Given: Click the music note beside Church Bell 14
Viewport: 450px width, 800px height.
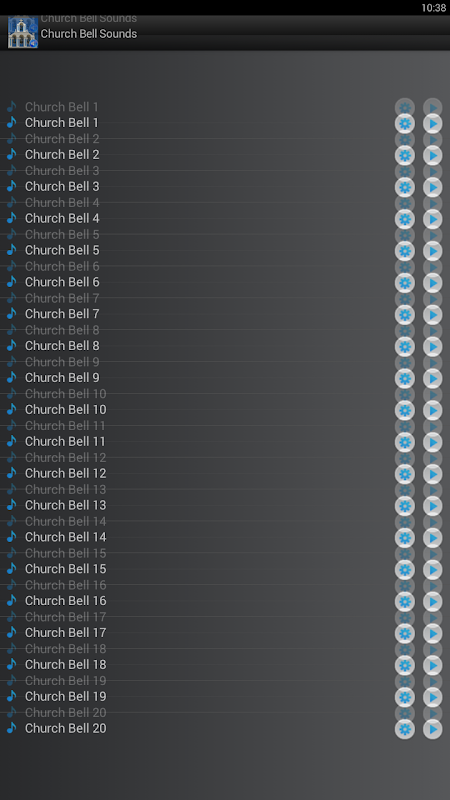Looking at the screenshot, I should (11, 537).
